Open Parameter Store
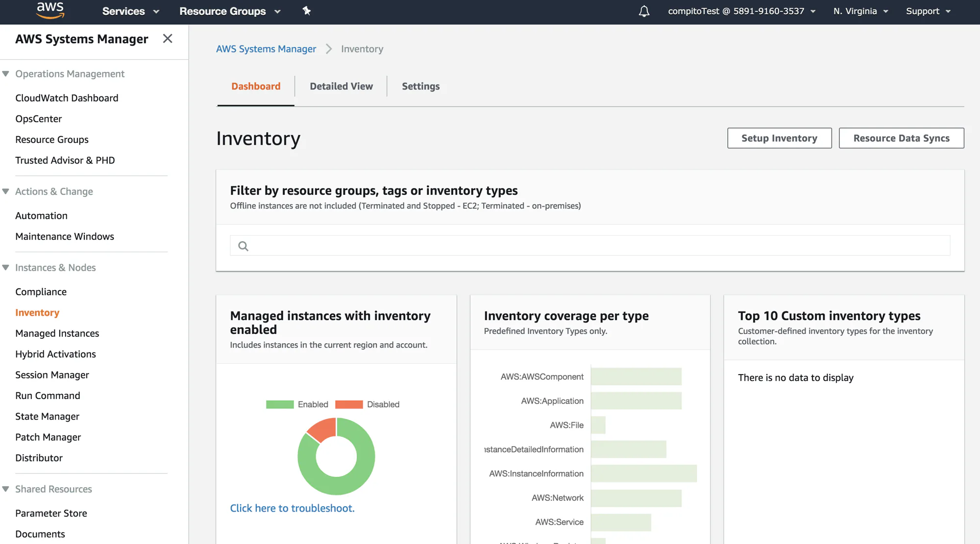The height and width of the screenshot is (544, 980). pos(51,513)
